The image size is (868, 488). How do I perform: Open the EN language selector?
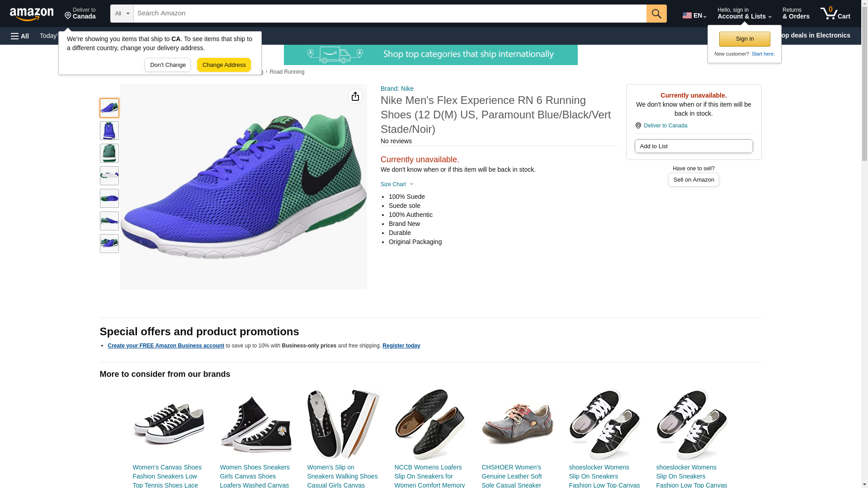point(694,15)
